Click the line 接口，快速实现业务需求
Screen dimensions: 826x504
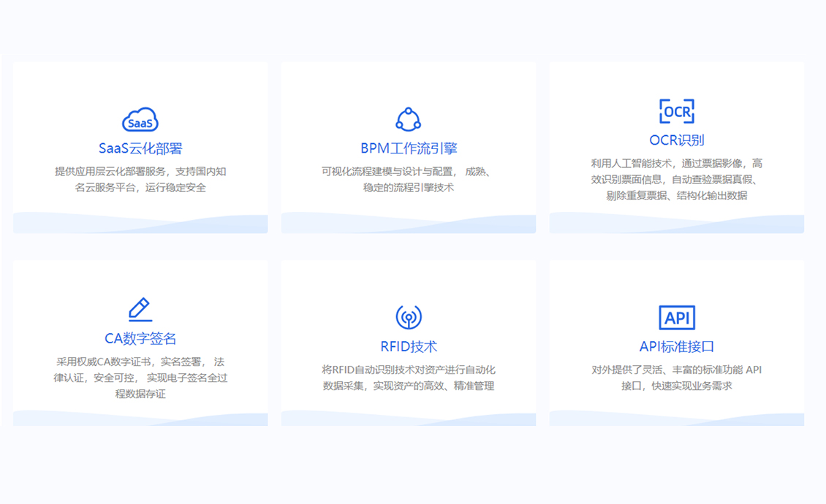click(676, 386)
